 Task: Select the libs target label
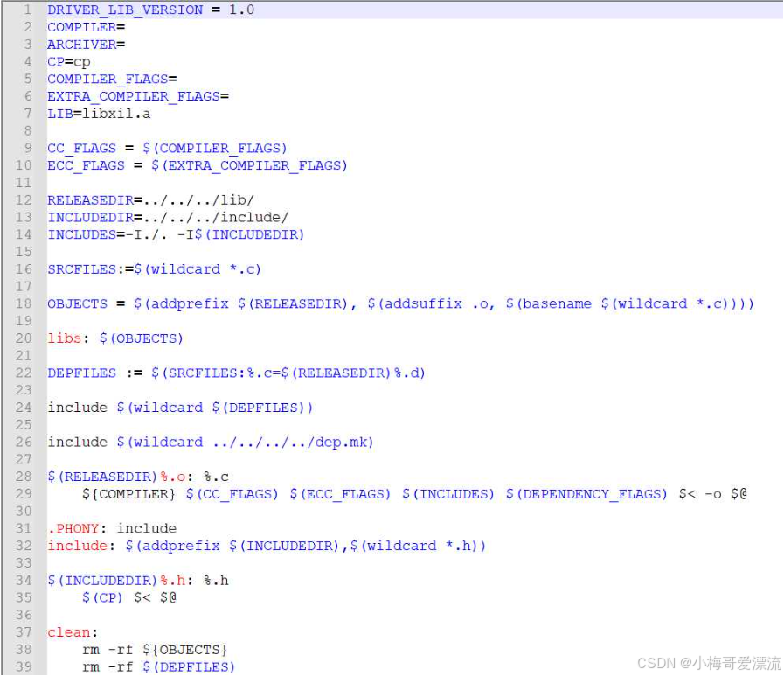coord(61,338)
